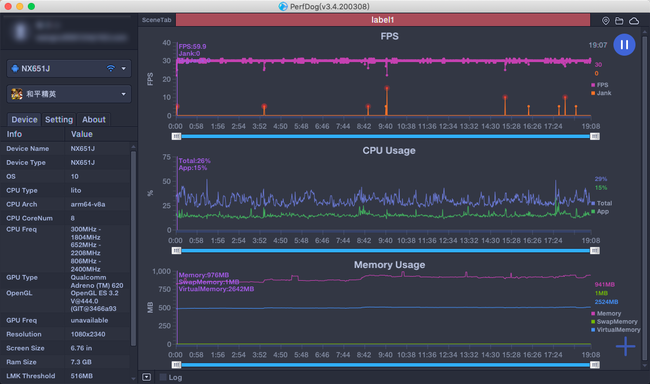Toggle App CPU series in legend
Screen dimensions: 650x384
click(x=600, y=211)
